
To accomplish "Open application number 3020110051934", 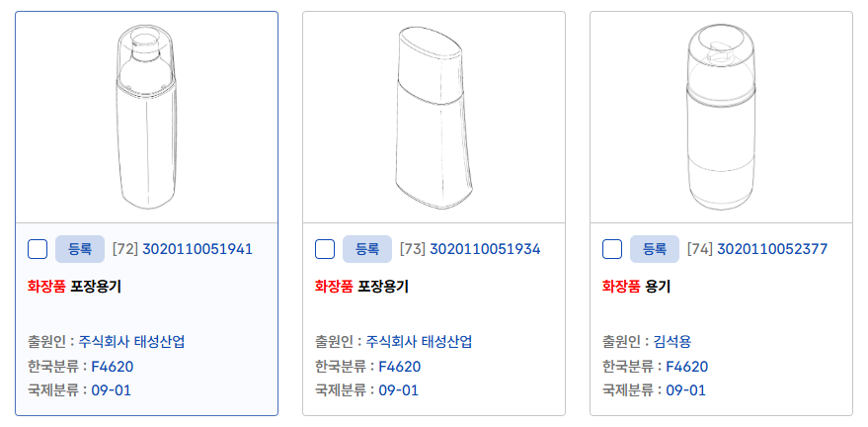I will click(485, 249).
